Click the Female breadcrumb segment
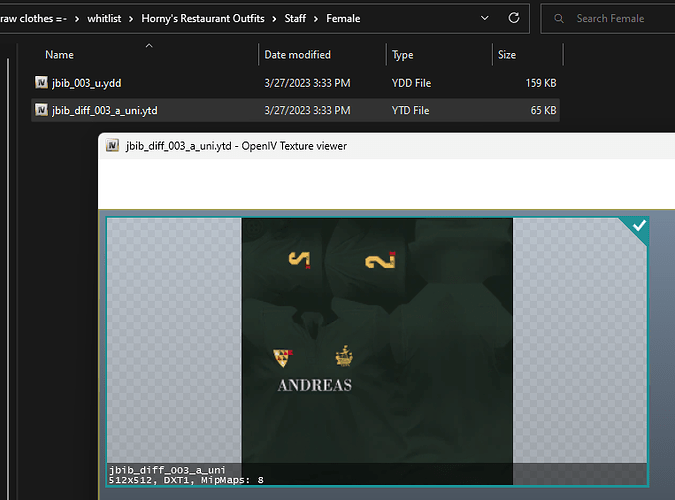675x500 pixels. pyautogui.click(x=343, y=19)
